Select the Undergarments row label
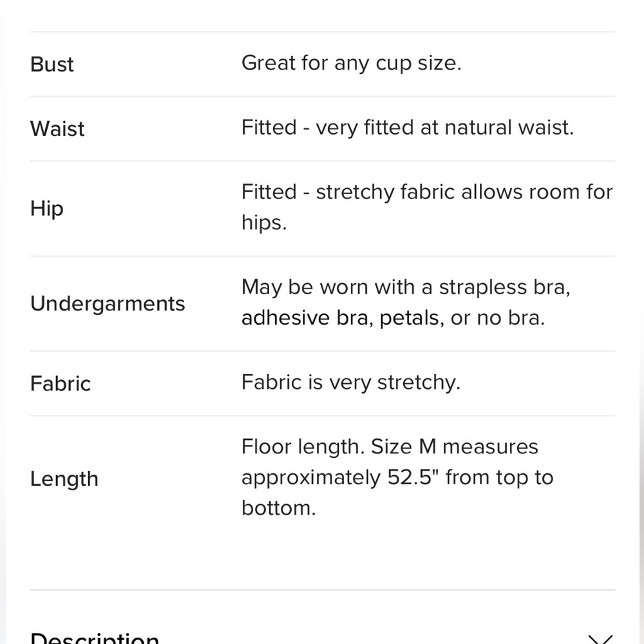The image size is (644, 644). tap(108, 304)
